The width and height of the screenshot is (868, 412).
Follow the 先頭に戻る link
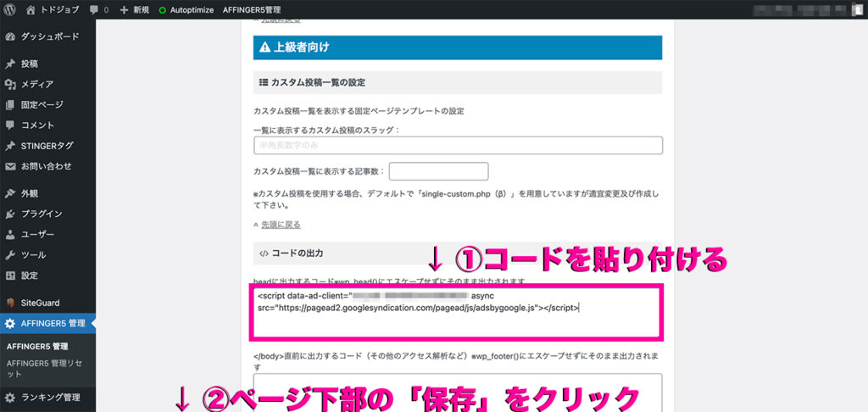(x=281, y=225)
